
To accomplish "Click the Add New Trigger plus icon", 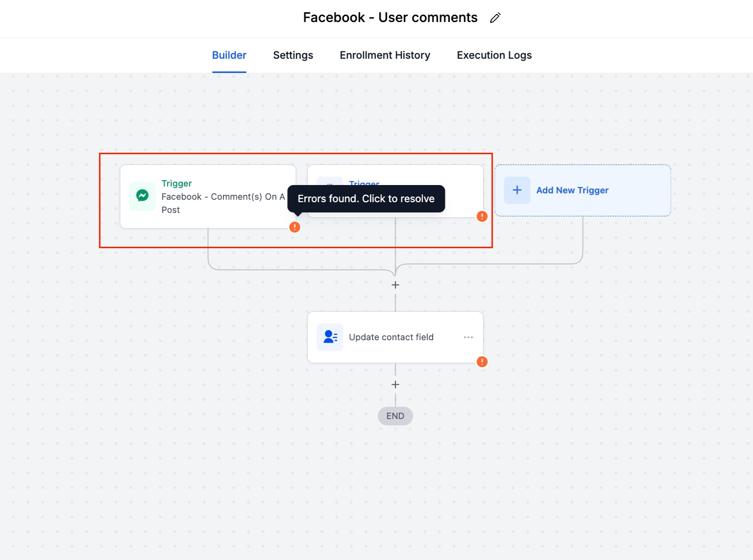I will (517, 190).
